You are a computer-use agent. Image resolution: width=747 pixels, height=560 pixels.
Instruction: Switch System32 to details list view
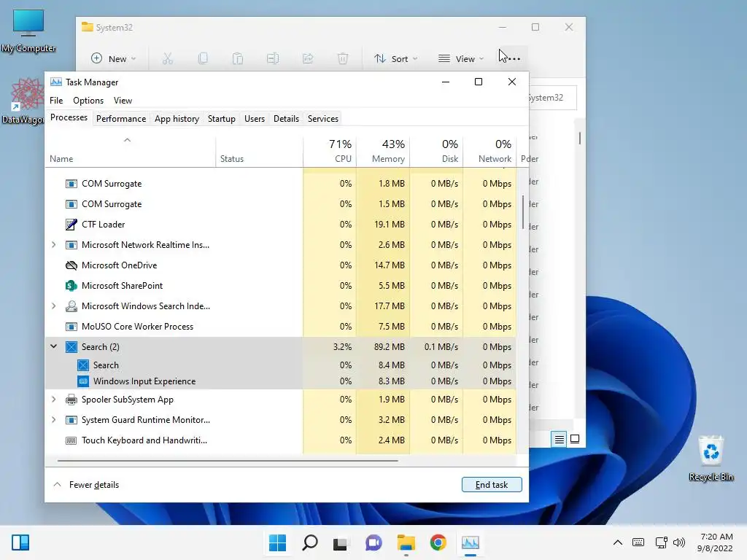click(560, 439)
